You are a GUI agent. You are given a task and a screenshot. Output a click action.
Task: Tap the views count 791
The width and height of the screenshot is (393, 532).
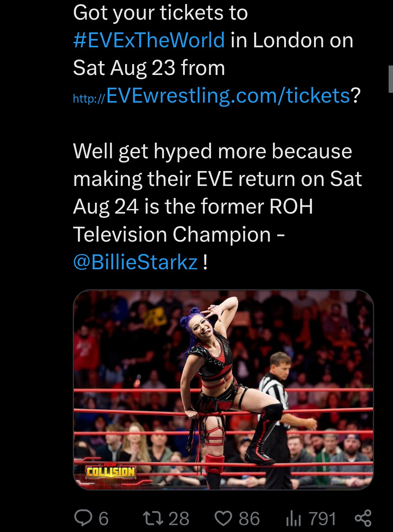[x=322, y=519]
